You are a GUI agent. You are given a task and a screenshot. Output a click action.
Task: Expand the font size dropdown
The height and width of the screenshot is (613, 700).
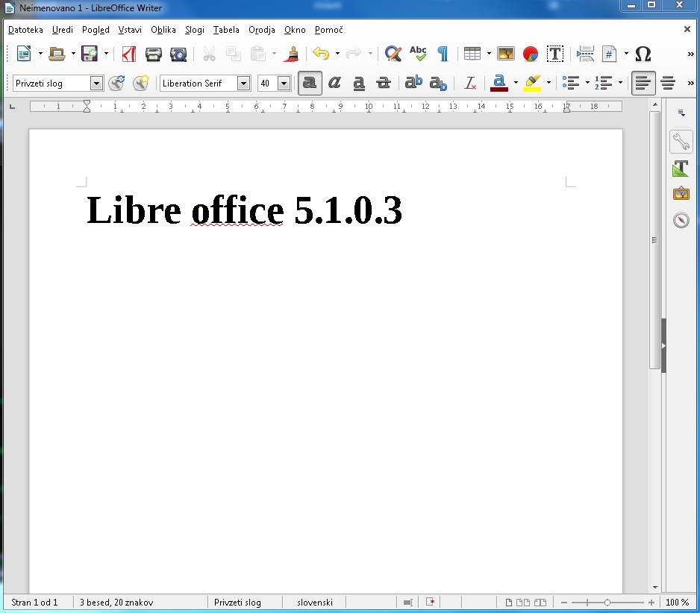click(x=284, y=84)
